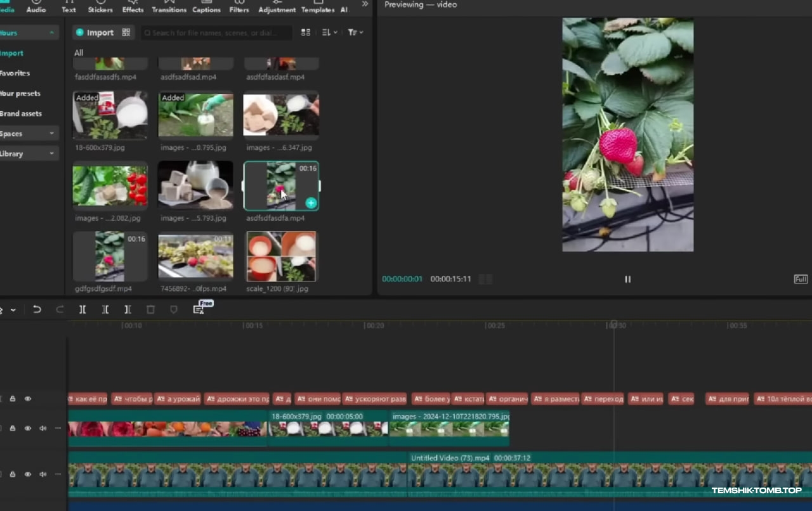Click the Full screen preview icon
Viewport: 812px width, 511px height.
[801, 279]
